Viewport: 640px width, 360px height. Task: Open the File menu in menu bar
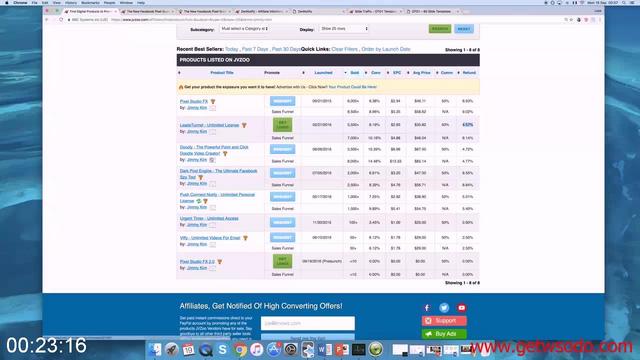coord(34,3)
